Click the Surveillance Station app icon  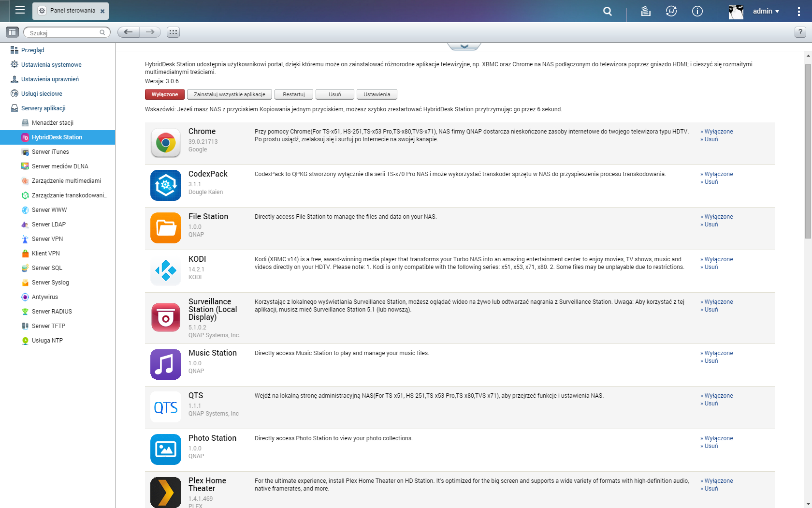pyautogui.click(x=166, y=317)
